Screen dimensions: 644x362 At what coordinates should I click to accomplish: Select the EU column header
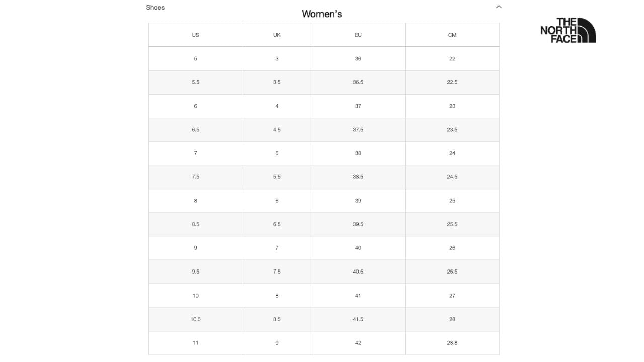[358, 35]
